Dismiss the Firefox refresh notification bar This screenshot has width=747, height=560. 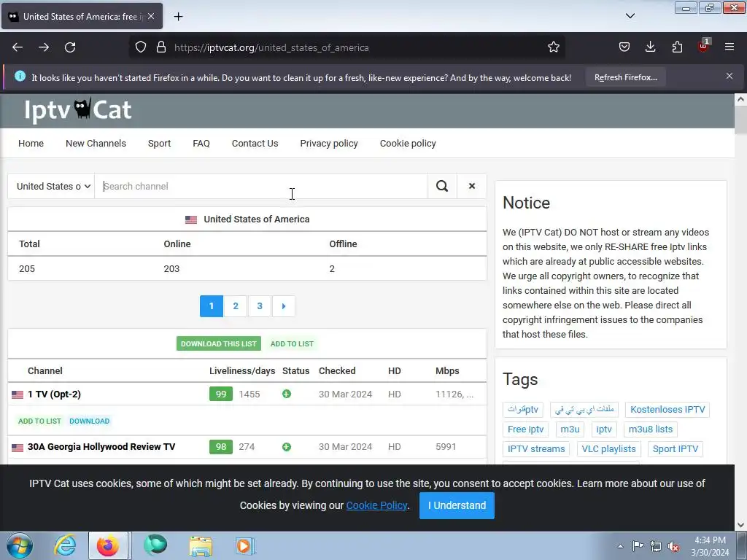[729, 76]
